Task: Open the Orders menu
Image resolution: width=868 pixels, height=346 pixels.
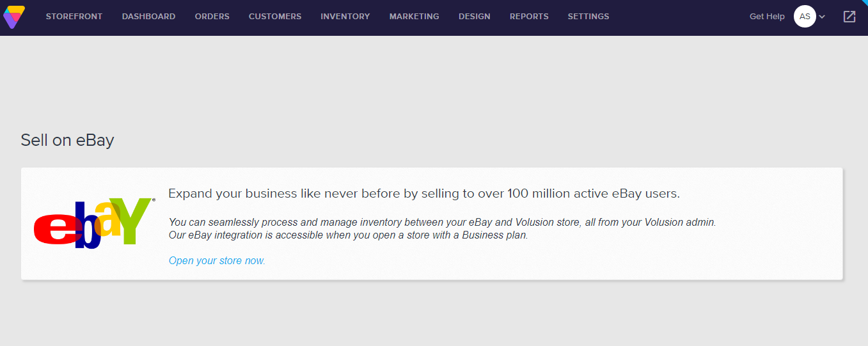Action: 212,17
